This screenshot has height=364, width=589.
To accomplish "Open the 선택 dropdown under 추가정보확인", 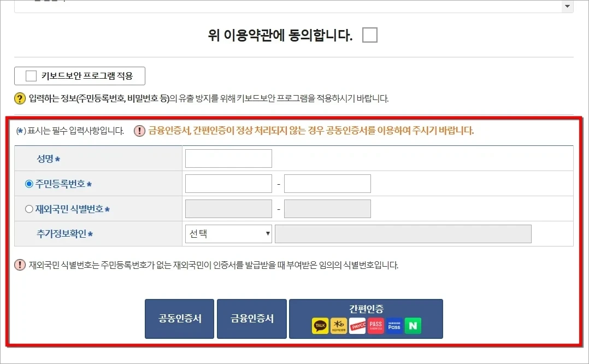I will pyautogui.click(x=228, y=233).
